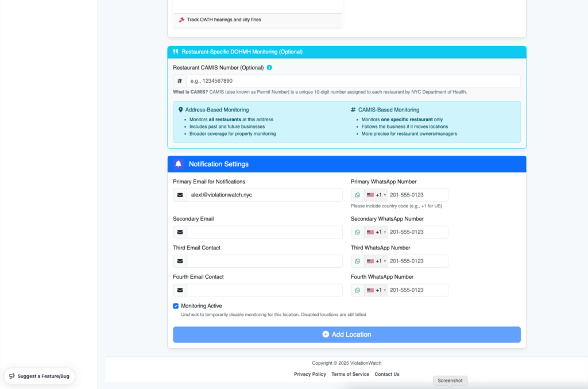Open the Privacy Policy link
588x389 pixels.
click(x=310, y=374)
